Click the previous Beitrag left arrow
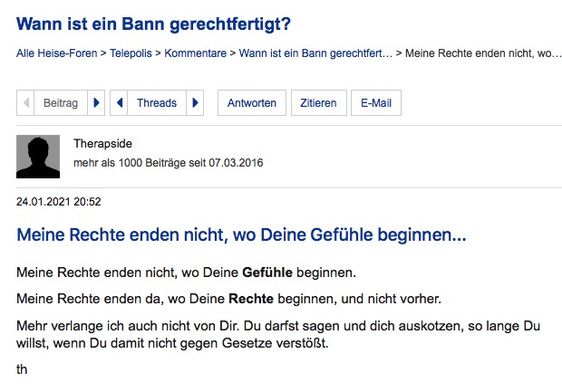This screenshot has width=562, height=392. click(26, 103)
